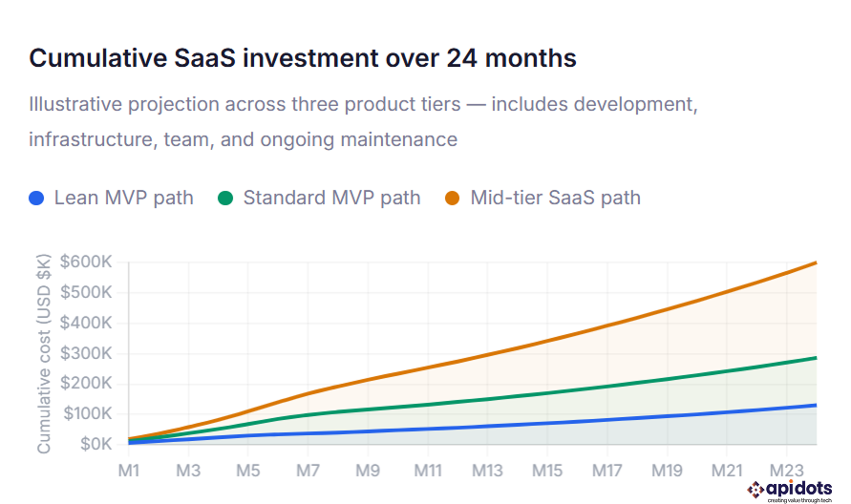Click the chart title heading
This screenshot has height=504, width=851.
303,58
